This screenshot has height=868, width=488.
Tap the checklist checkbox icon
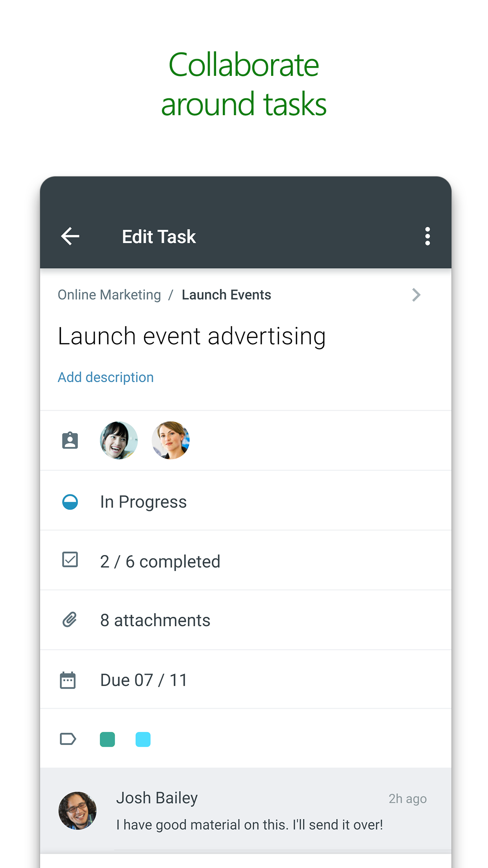pos(70,560)
